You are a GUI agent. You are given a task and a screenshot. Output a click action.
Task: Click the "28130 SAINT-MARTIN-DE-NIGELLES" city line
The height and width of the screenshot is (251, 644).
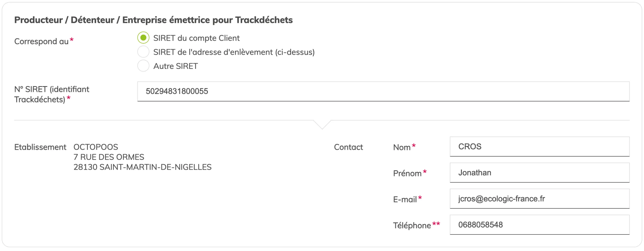(x=142, y=167)
